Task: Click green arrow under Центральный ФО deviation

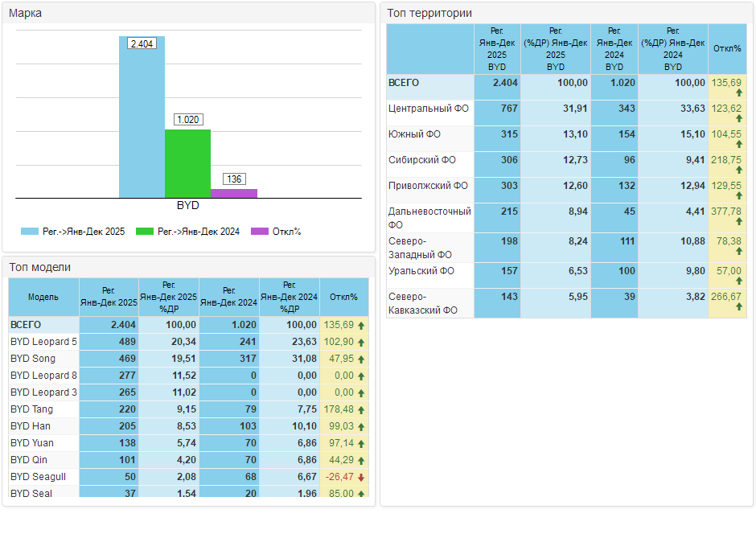Action: (738, 118)
